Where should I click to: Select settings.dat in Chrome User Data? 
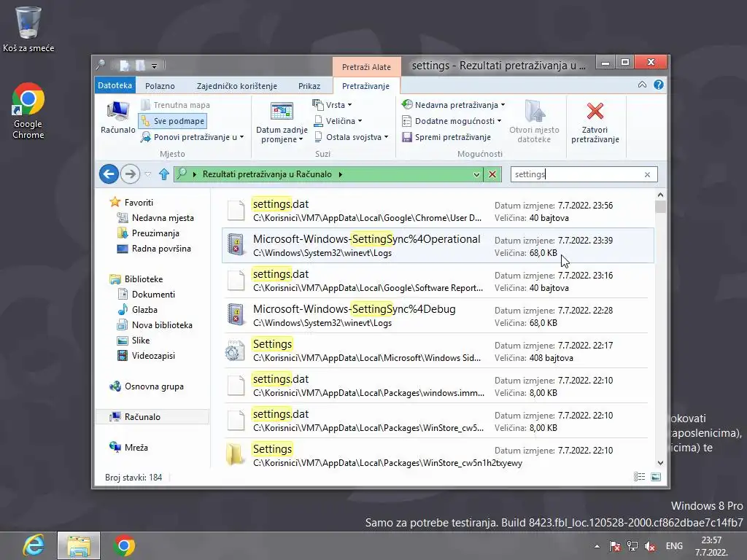click(x=438, y=211)
